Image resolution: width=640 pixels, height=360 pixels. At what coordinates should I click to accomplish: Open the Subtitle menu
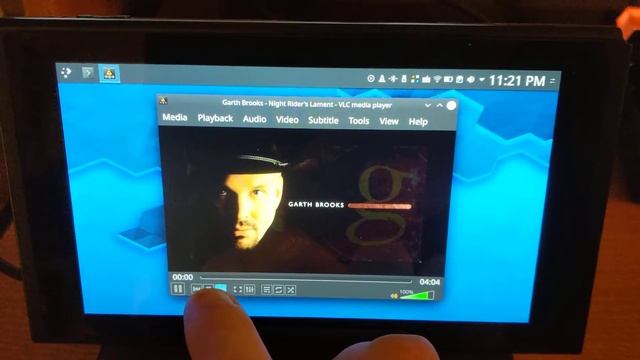(323, 120)
